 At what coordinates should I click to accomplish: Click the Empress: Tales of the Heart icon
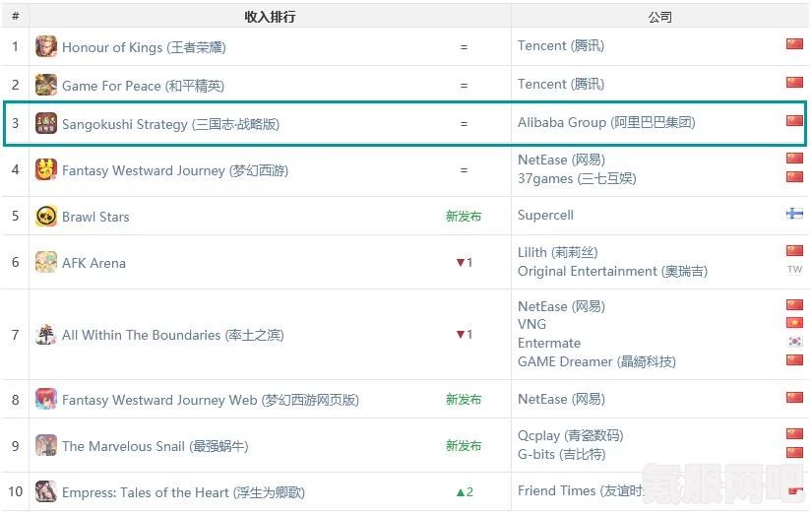tap(46, 491)
